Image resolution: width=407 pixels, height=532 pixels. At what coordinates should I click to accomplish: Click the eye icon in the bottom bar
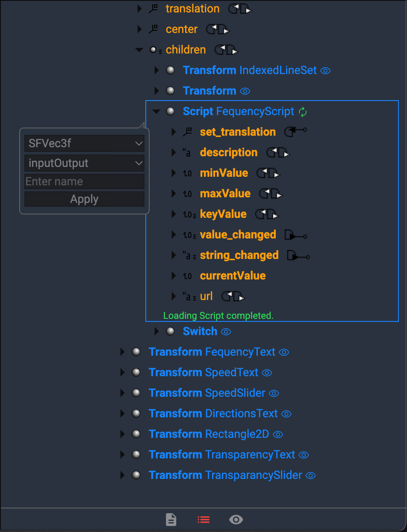[236, 520]
